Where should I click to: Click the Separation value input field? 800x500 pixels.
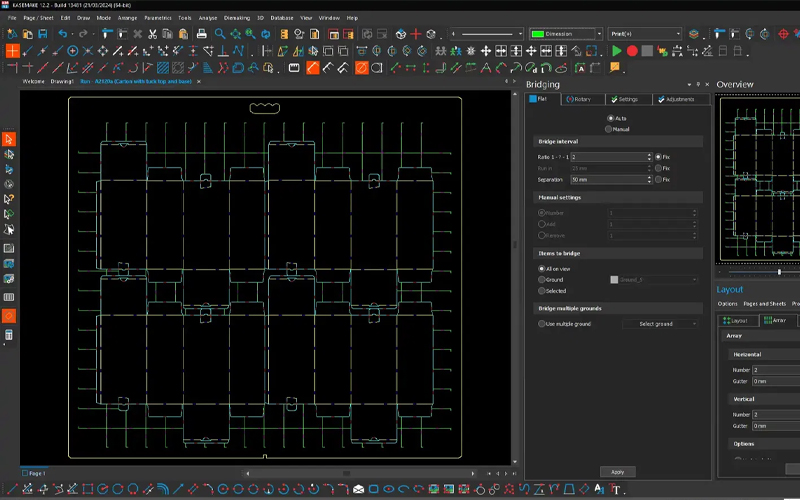coord(610,180)
